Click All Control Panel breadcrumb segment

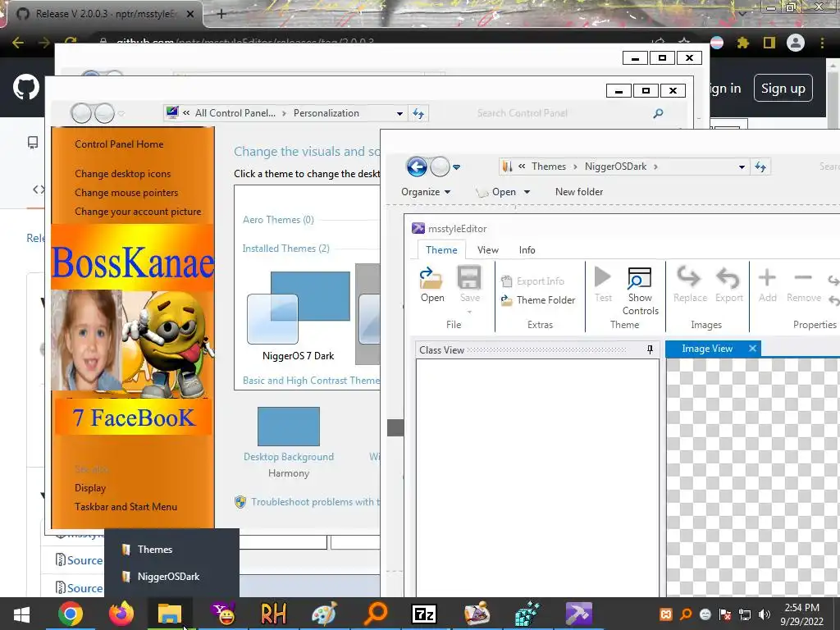(x=235, y=113)
